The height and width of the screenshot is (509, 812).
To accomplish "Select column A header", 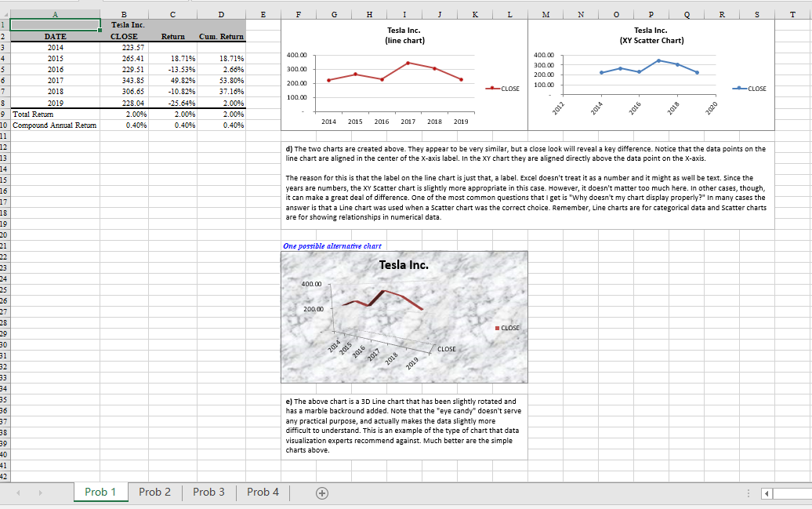I will pos(55,15).
